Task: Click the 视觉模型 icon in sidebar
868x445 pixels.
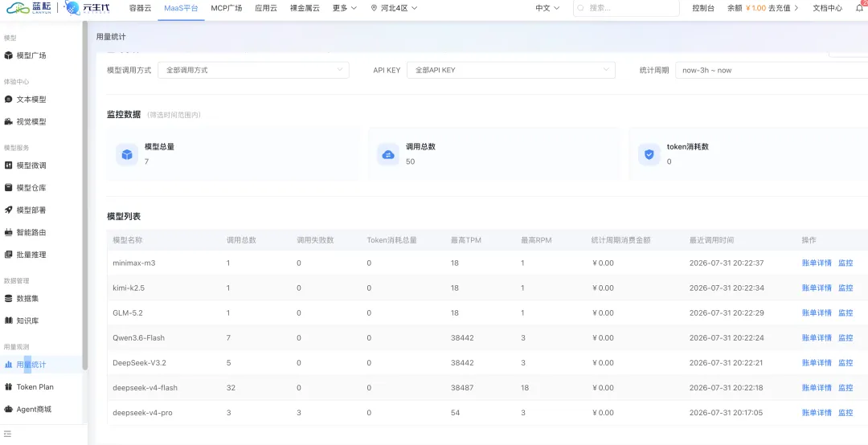Action: click(x=8, y=122)
